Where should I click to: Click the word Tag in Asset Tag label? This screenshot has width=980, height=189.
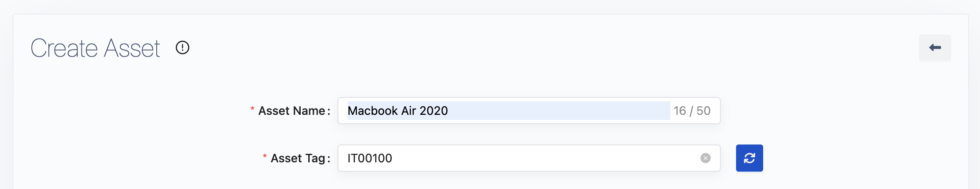pyautogui.click(x=315, y=158)
